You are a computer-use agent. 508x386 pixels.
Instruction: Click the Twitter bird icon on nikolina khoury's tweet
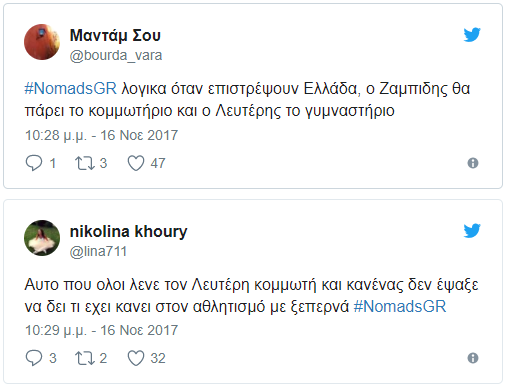(472, 231)
